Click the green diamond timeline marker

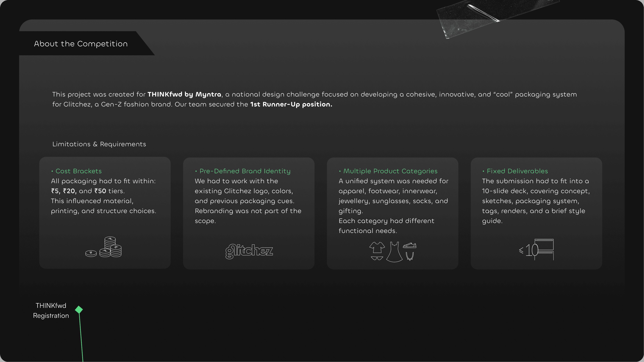pyautogui.click(x=79, y=310)
